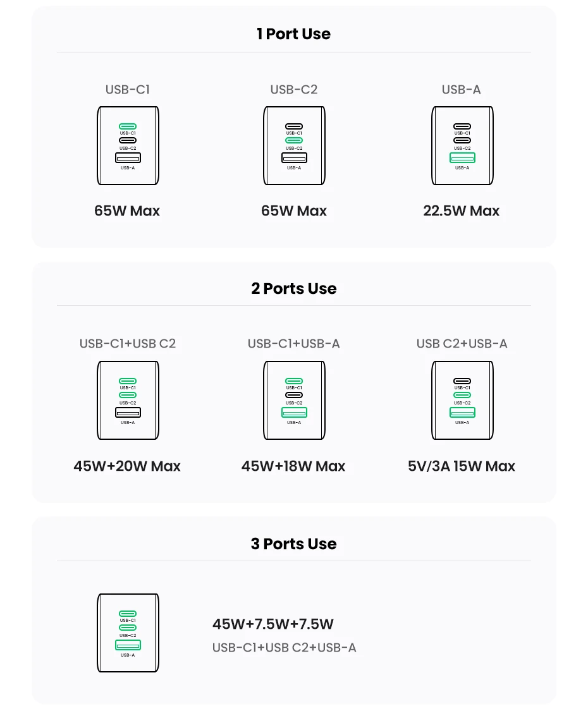Click the black USB-C1 port above 5V/3A 15W Max

[462, 381]
